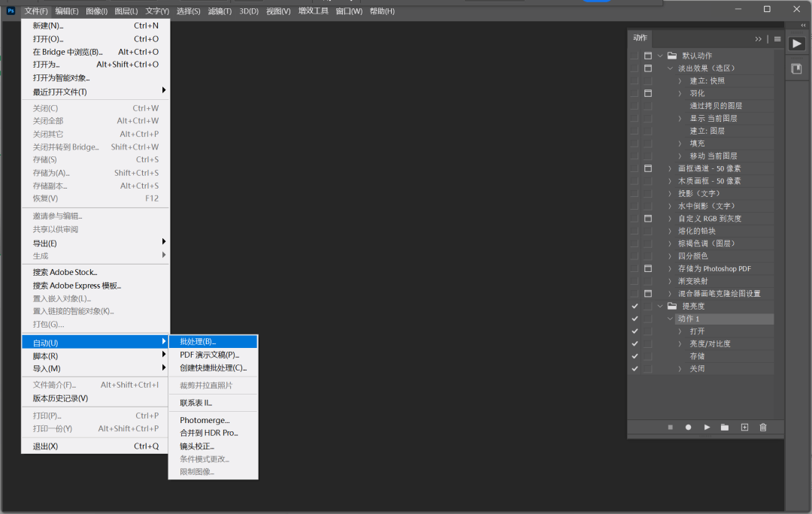Choose 批处理(B)... from submenu
Viewport: 812px width, 514px height.
tap(213, 342)
